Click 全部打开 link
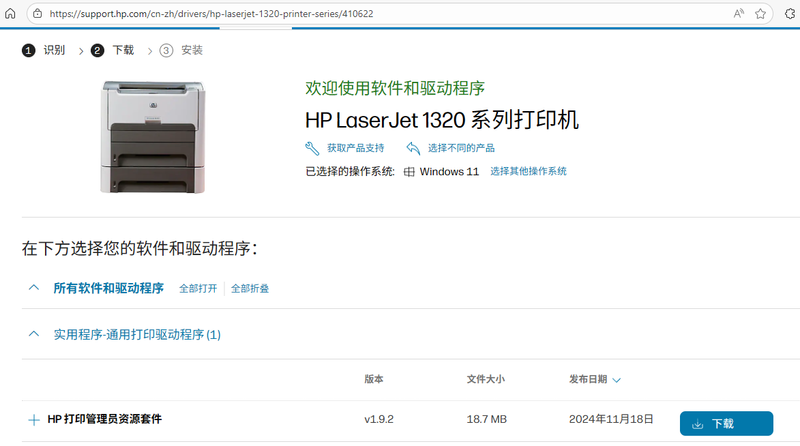800x446 pixels. pos(198,289)
